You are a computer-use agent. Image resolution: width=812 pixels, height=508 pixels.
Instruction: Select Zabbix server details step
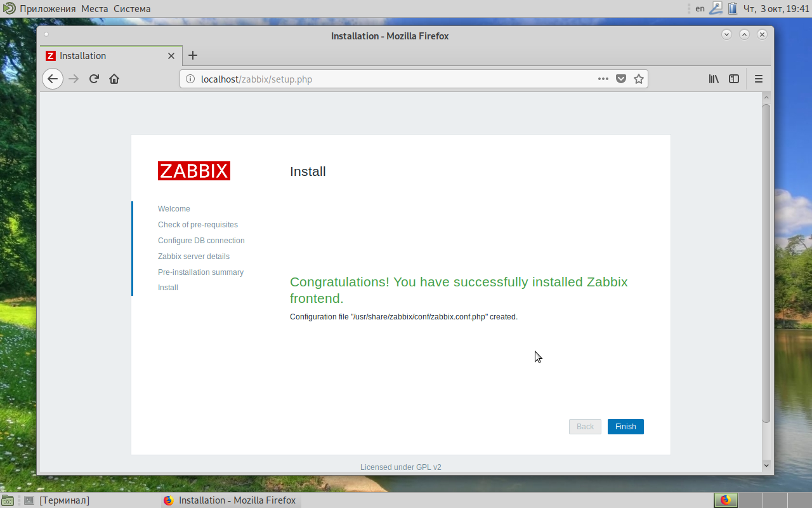pos(193,257)
